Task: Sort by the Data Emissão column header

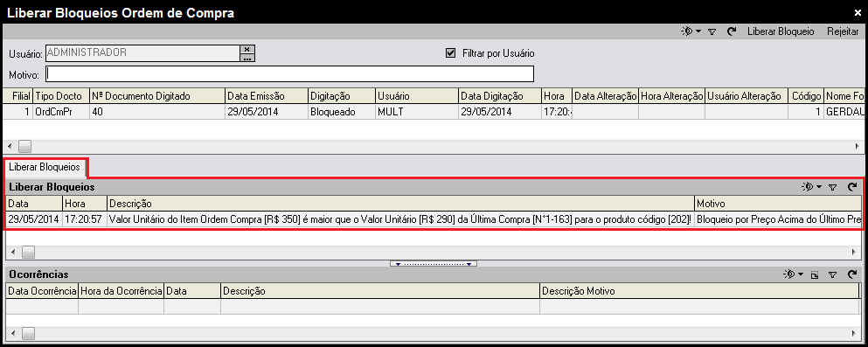Action: coord(267,96)
